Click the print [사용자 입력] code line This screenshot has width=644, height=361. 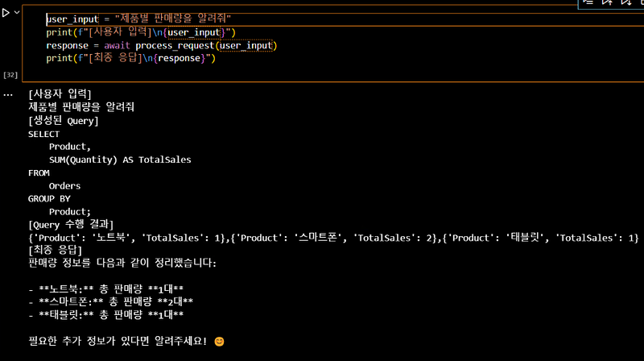(141, 32)
